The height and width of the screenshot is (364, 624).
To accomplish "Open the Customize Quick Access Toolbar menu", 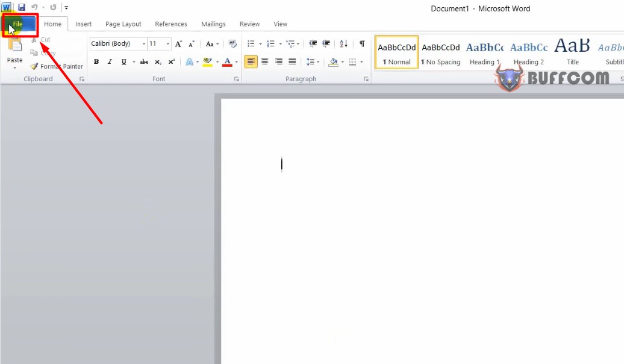I will point(66,7).
